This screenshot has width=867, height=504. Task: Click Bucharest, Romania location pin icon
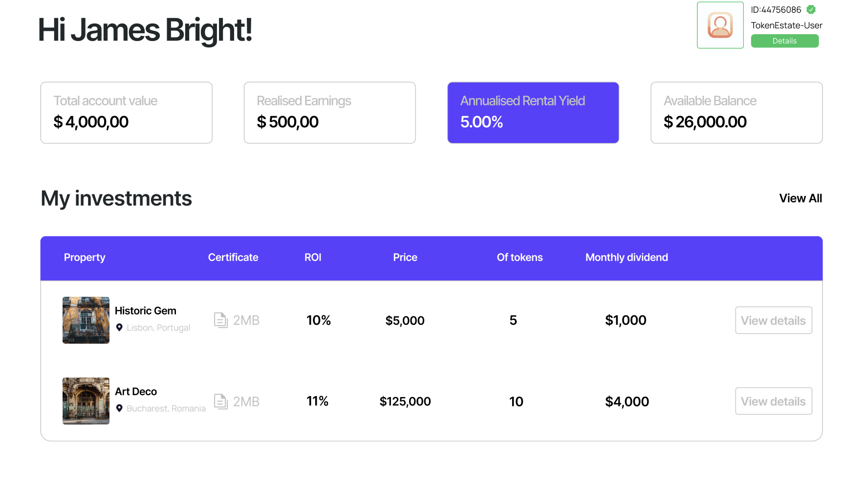119,408
